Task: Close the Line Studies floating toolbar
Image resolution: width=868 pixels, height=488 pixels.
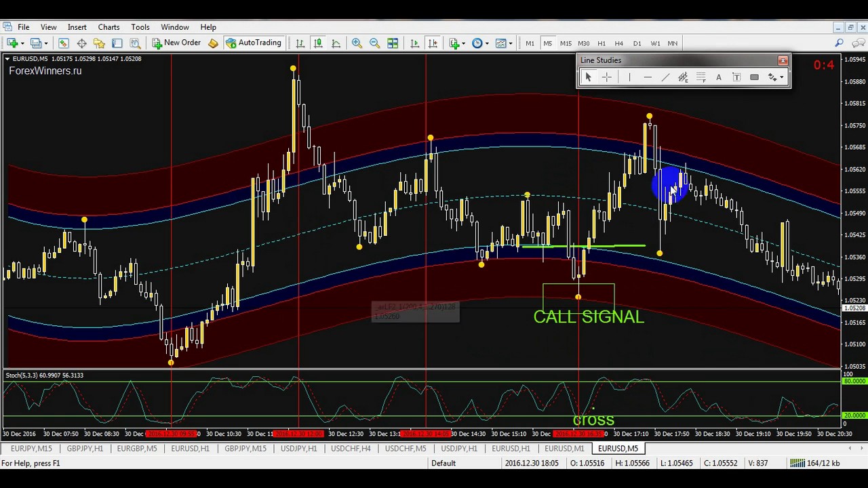Action: click(783, 61)
